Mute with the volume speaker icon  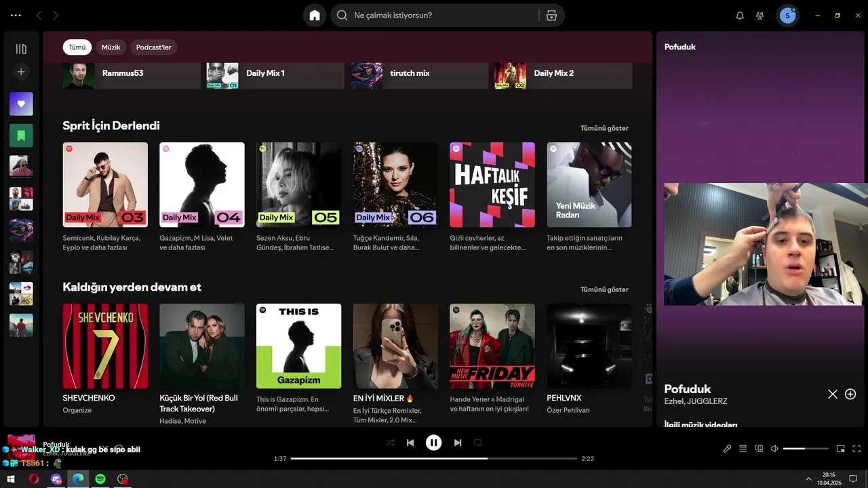click(x=774, y=449)
